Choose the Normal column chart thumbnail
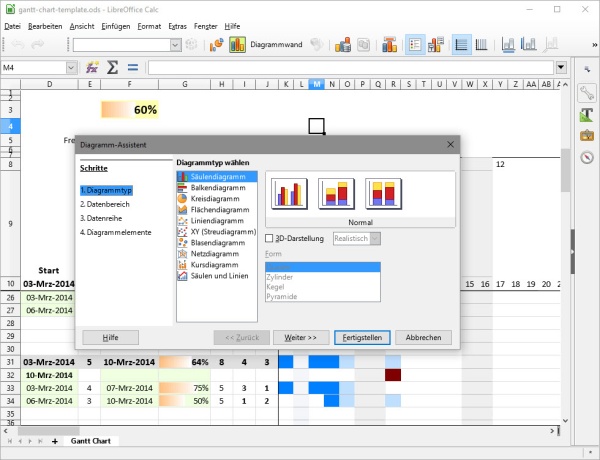Viewport: 600px width, 460px height. [x=289, y=194]
